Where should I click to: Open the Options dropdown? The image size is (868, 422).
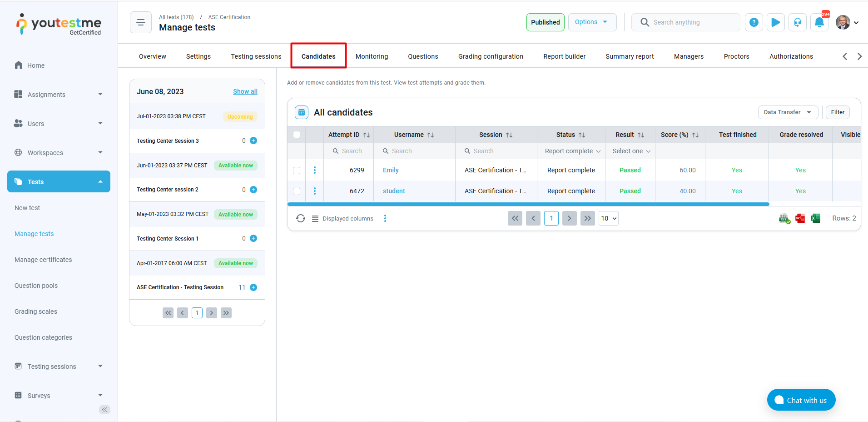click(592, 21)
